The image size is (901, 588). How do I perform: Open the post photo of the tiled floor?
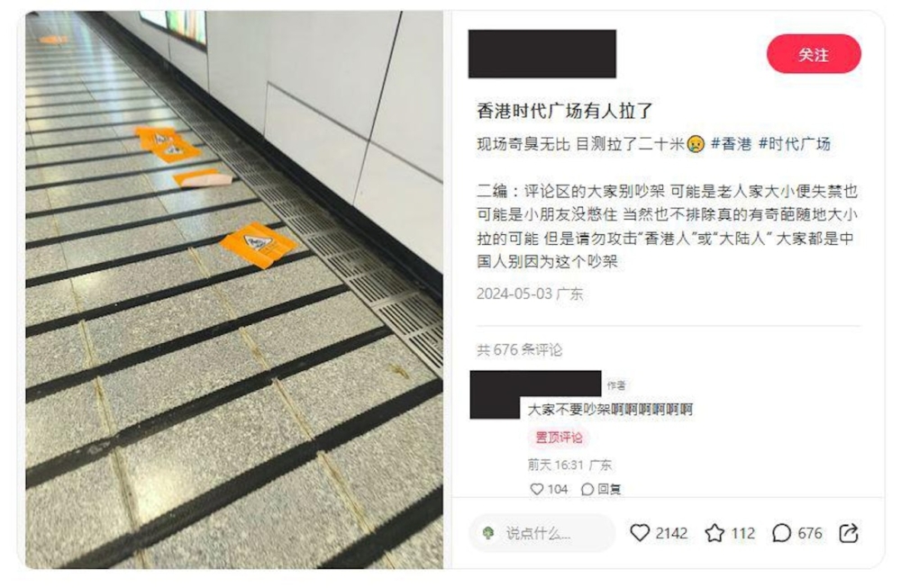[234, 290]
